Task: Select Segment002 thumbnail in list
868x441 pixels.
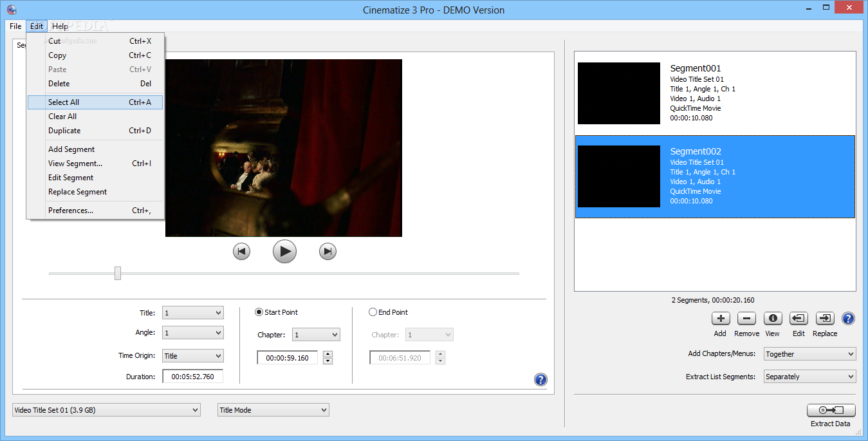Action: click(x=619, y=176)
